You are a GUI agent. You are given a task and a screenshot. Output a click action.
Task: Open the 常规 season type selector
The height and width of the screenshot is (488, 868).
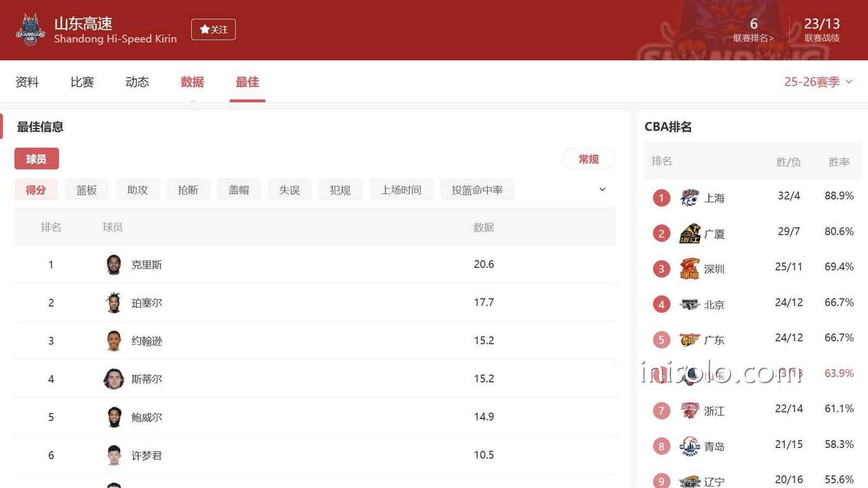coord(589,159)
